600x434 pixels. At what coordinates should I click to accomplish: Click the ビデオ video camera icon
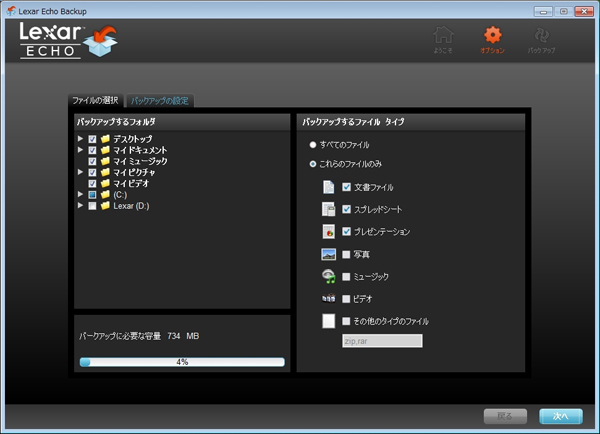click(x=328, y=298)
